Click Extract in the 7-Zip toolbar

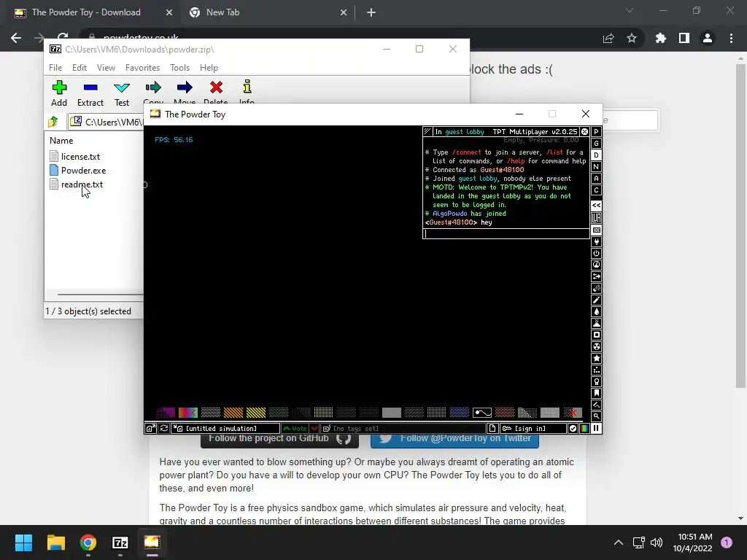tap(90, 94)
